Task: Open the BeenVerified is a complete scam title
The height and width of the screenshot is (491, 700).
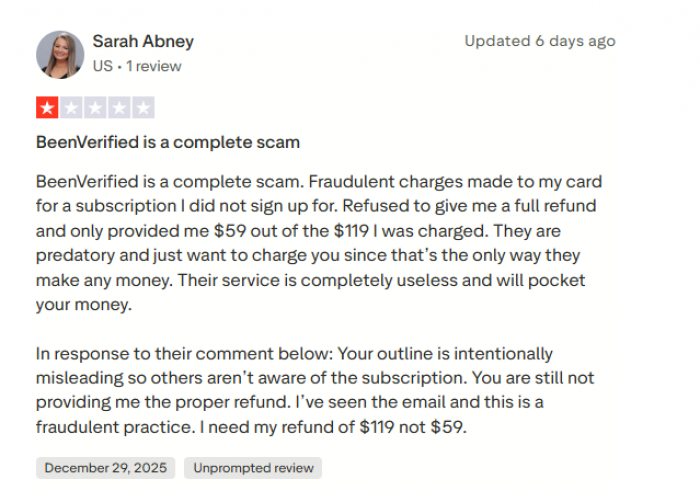Action: point(168,142)
